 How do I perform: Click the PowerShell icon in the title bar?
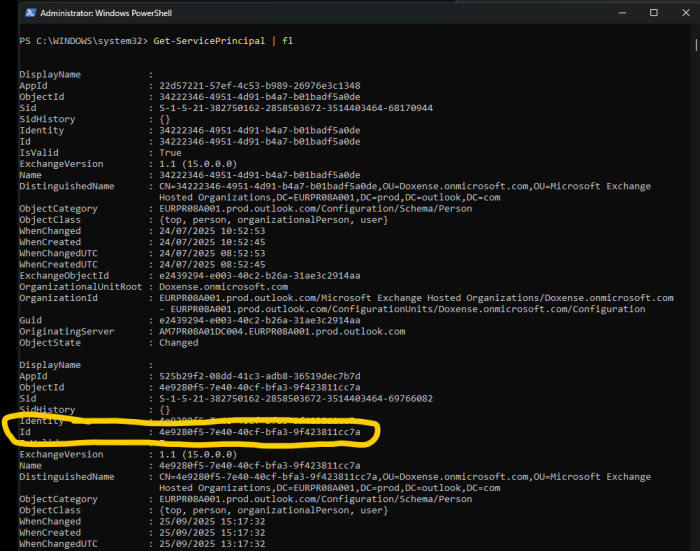coord(12,13)
